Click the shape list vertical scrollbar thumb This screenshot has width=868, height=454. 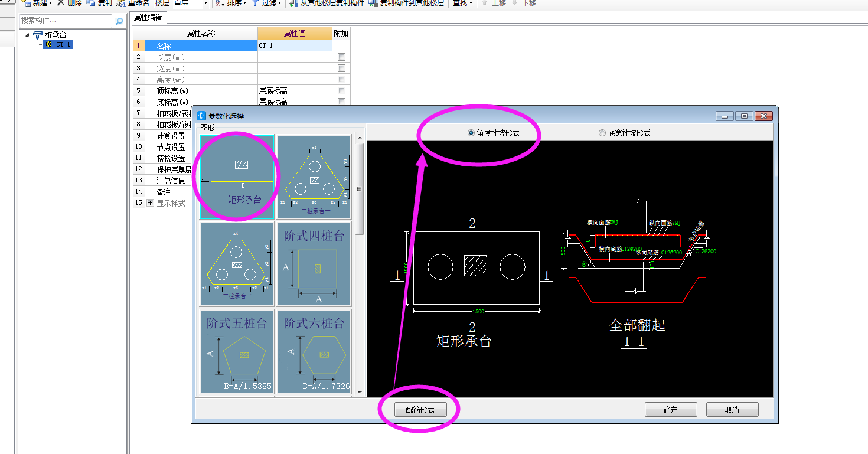[x=359, y=189]
